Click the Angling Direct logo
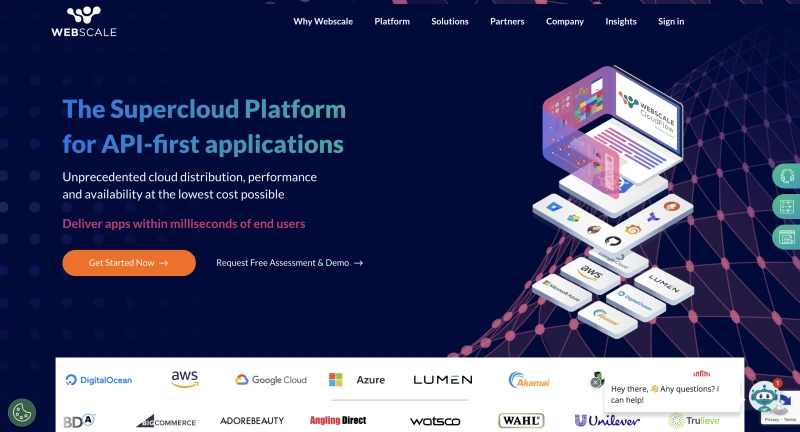800x432 pixels. 338,420
